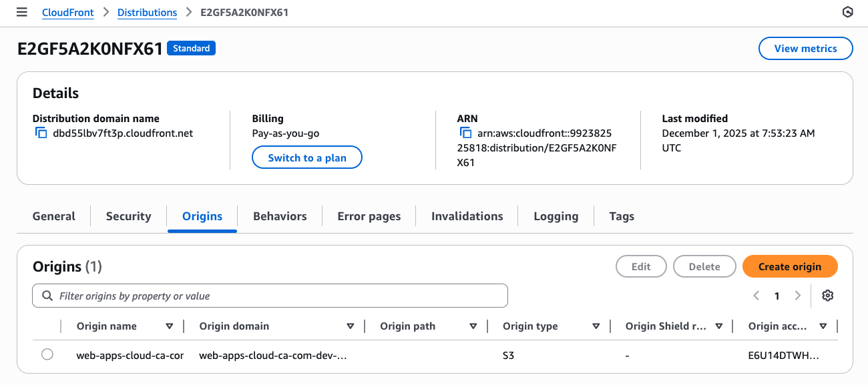Click the magnifier icon in the filter box
868x385 pixels.
point(47,295)
